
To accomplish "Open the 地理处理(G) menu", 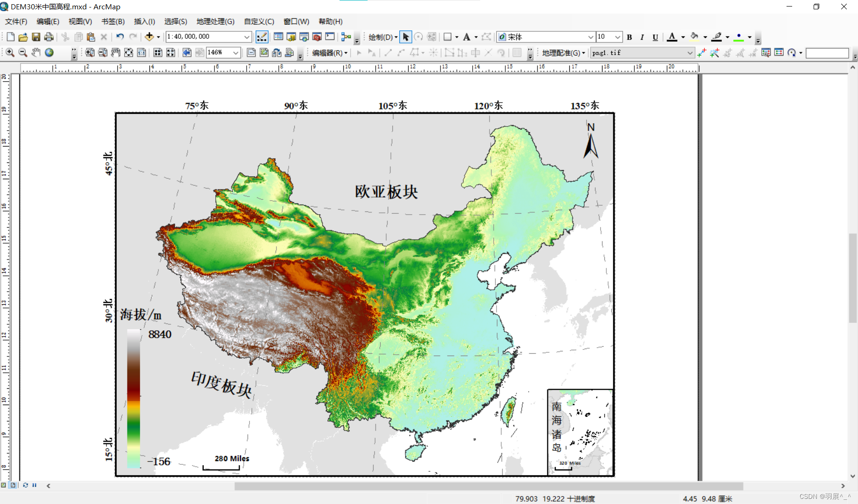I will 215,21.
